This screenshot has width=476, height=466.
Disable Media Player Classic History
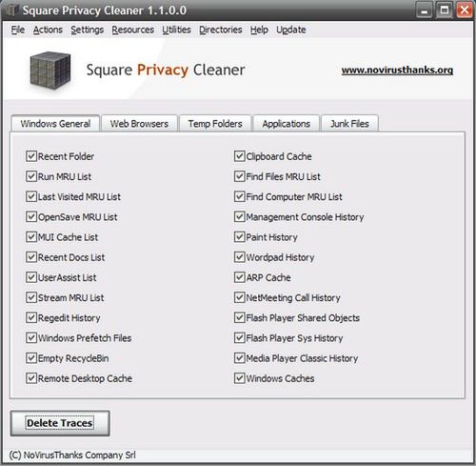pyautogui.click(x=239, y=358)
